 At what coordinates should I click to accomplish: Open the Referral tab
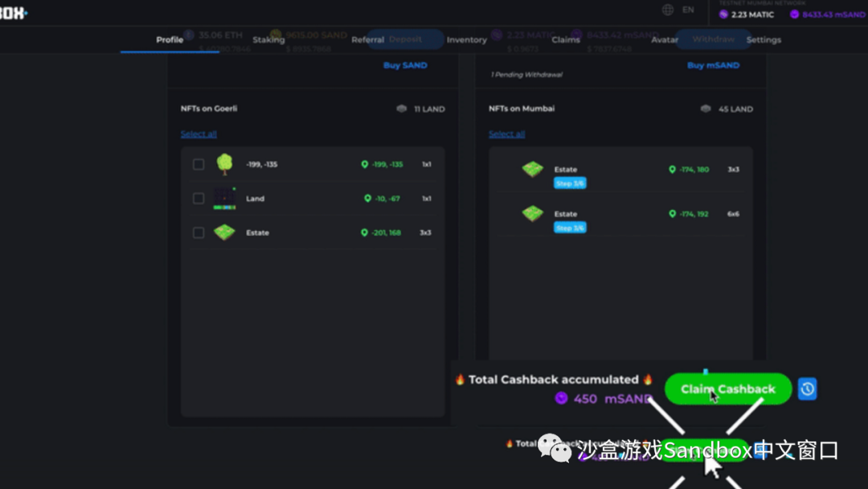point(367,40)
